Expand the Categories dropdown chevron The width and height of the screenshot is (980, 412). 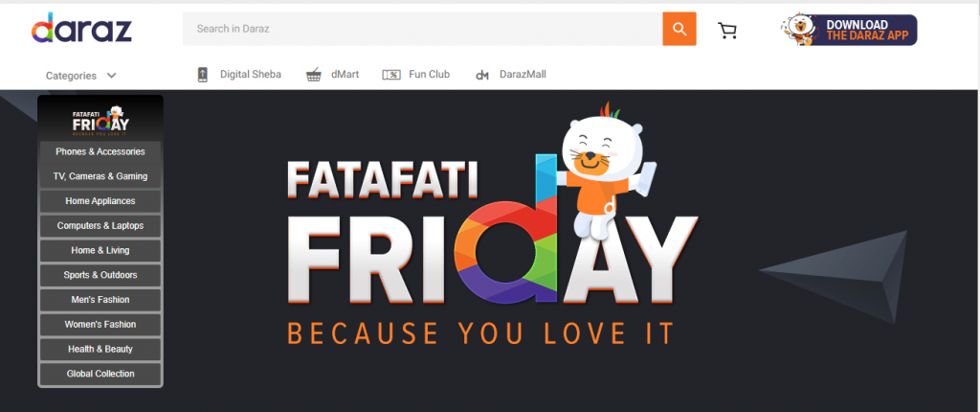111,76
